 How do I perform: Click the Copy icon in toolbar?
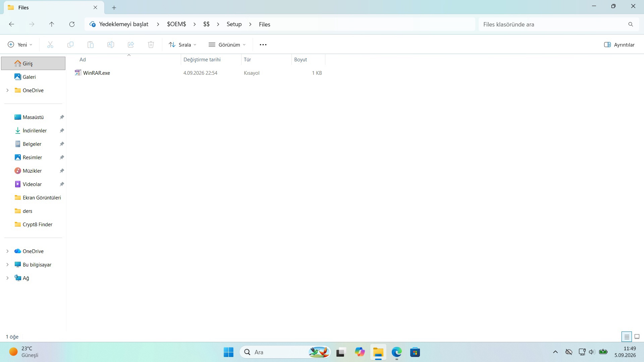(70, 45)
